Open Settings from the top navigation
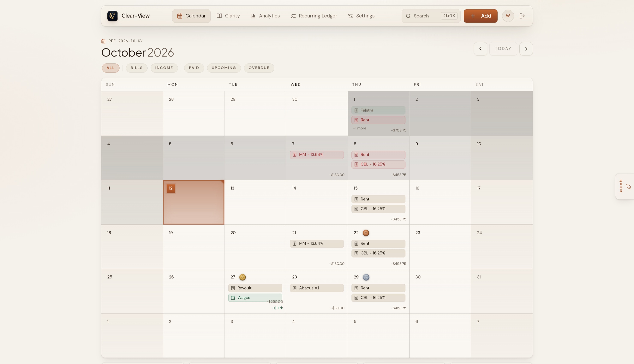 361,16
